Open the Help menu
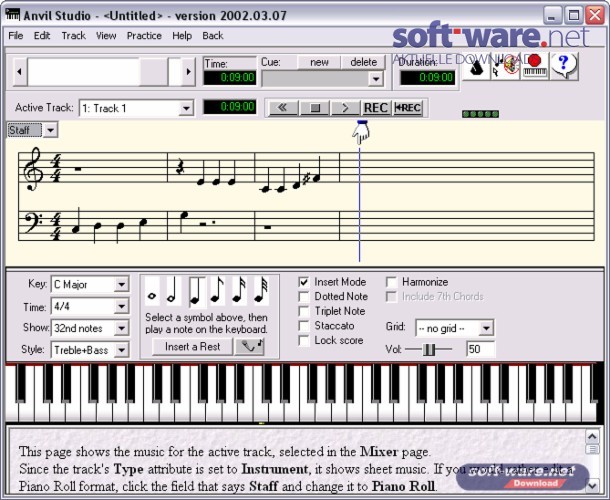Screen dimensions: 610x500 [182, 36]
